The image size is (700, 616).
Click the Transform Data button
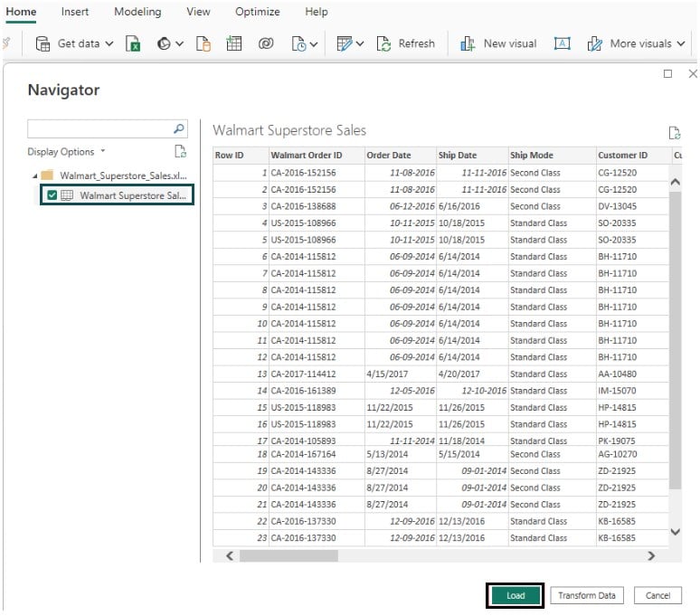587,595
